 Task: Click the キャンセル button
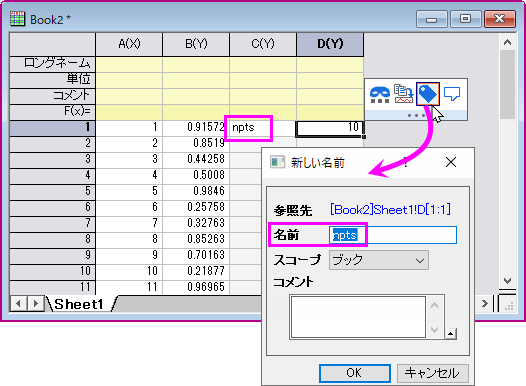coord(432,373)
